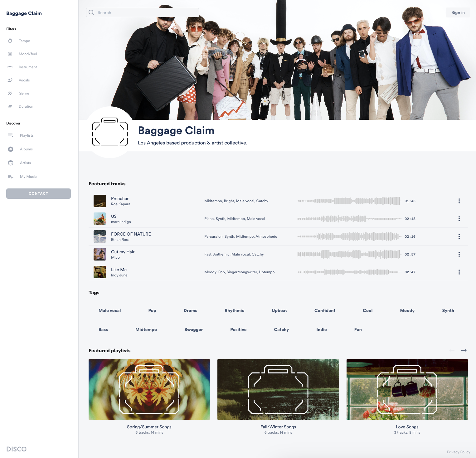
Task: Seek within Cut my Hair waveform
Action: click(349, 254)
